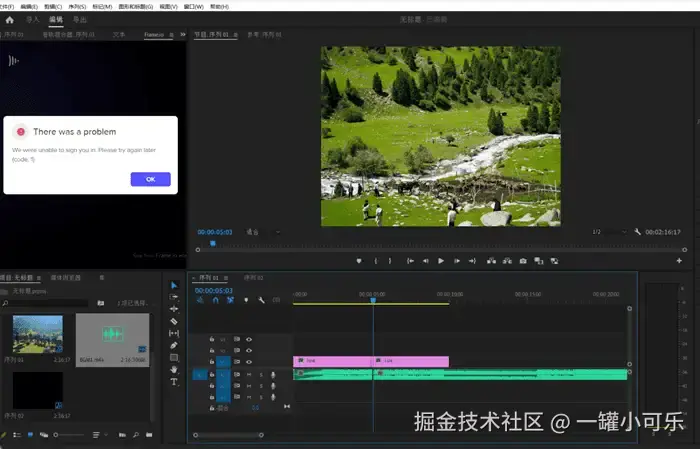
Task: Switch to the Import workspace tab
Action: click(x=33, y=20)
